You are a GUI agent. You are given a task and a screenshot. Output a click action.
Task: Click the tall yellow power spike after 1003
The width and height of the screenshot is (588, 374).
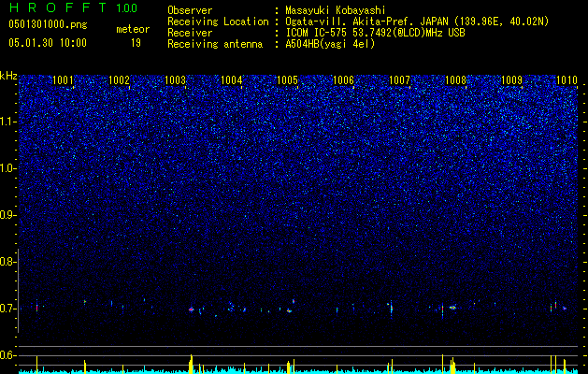tap(191, 364)
